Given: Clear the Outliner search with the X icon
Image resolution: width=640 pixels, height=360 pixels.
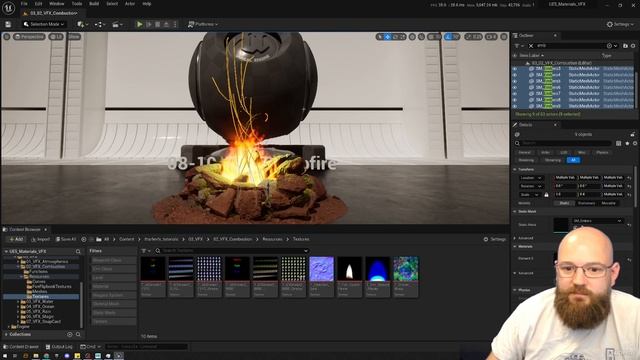Looking at the screenshot, I should point(531,46).
